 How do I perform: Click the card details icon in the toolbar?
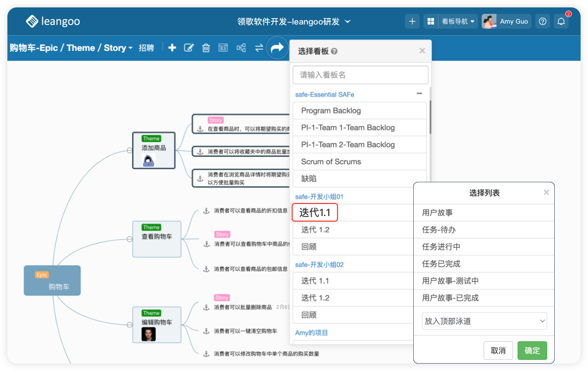coord(223,48)
